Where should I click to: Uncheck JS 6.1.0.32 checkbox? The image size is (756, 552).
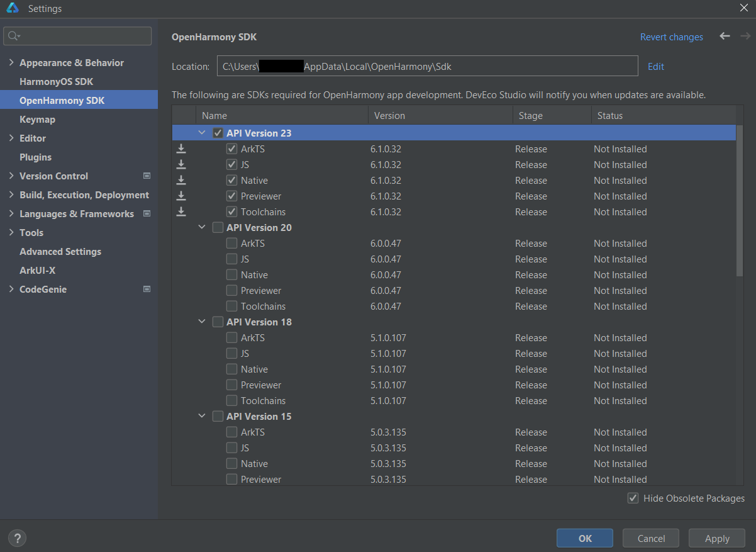pos(232,165)
